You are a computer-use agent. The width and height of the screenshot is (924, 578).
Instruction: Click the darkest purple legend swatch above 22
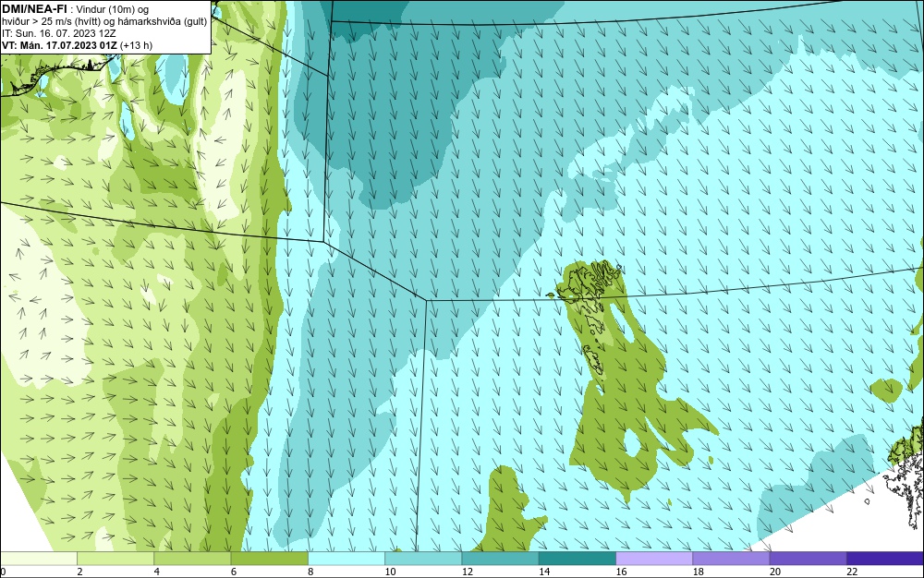(885, 559)
